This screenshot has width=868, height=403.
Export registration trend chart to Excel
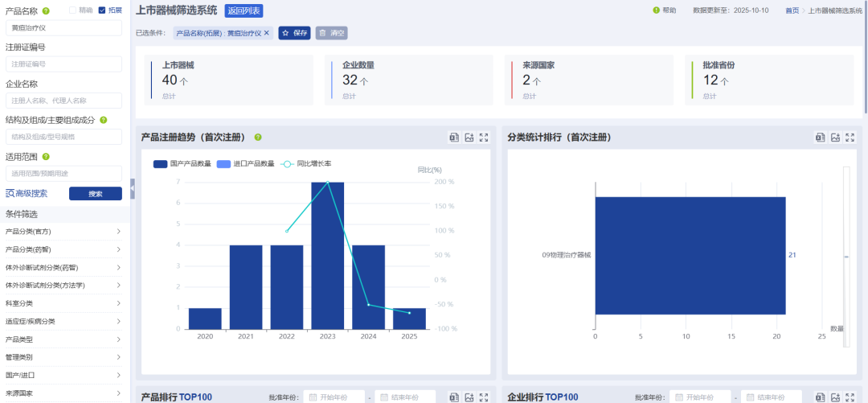tap(454, 138)
